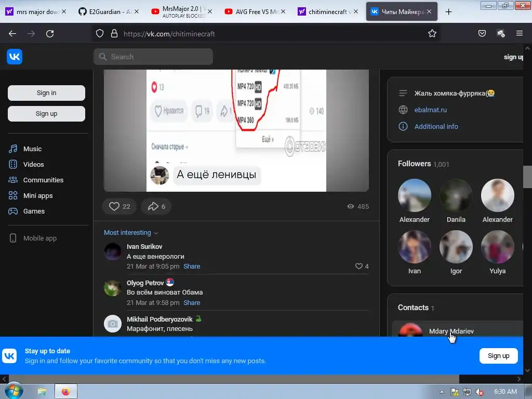Click the Sign up button in sidebar
532x399 pixels.
[46, 114]
